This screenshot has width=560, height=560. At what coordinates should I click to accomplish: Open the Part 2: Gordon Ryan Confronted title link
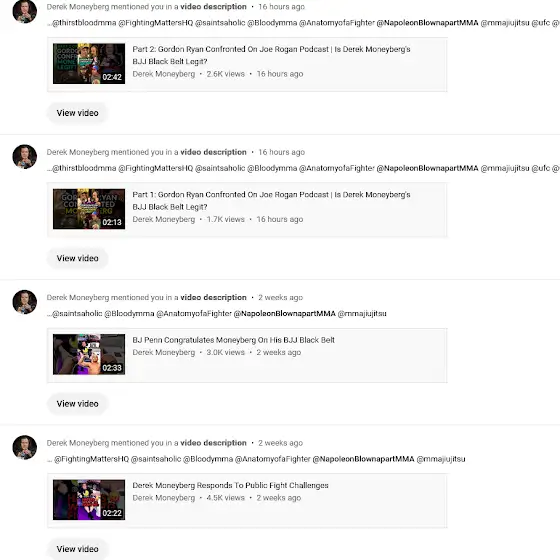[271, 55]
